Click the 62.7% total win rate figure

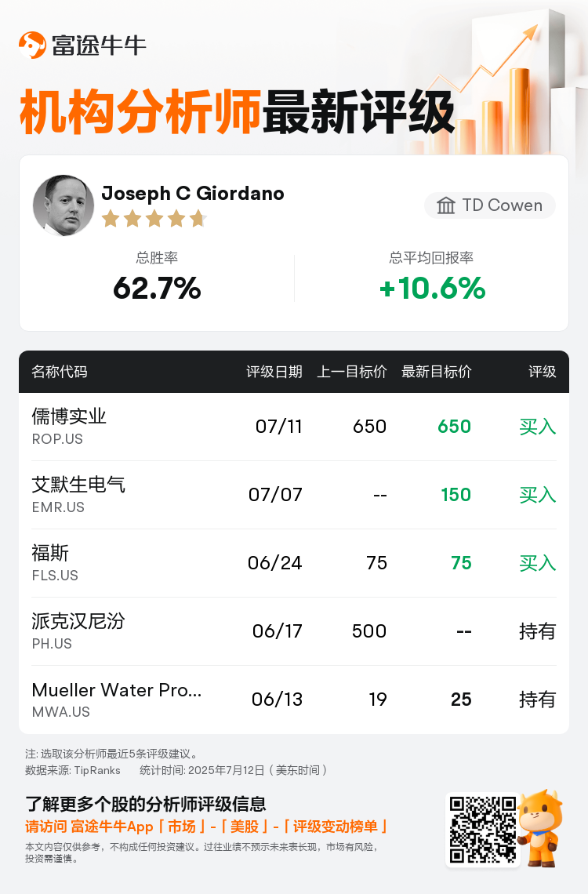pos(158,288)
